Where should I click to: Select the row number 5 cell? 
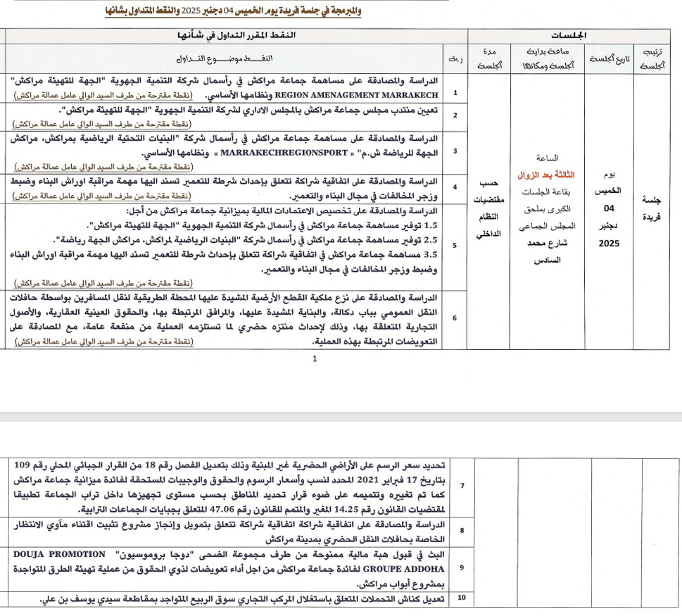(x=456, y=245)
